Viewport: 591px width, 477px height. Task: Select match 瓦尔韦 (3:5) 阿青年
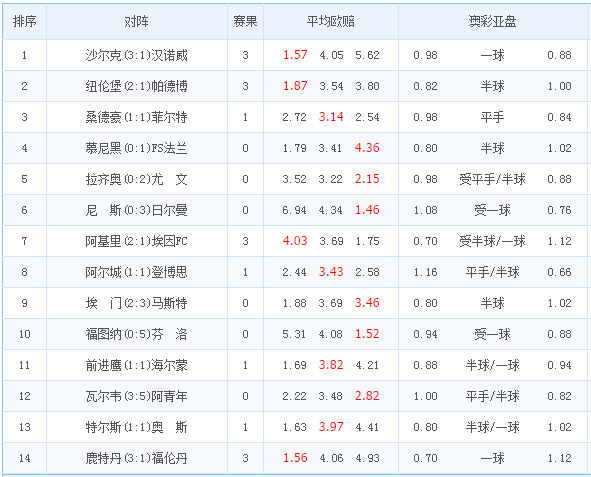pyautogui.click(x=136, y=396)
